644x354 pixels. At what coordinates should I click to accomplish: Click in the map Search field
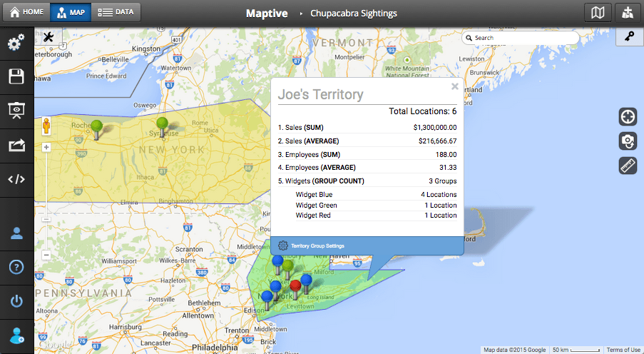tap(521, 38)
